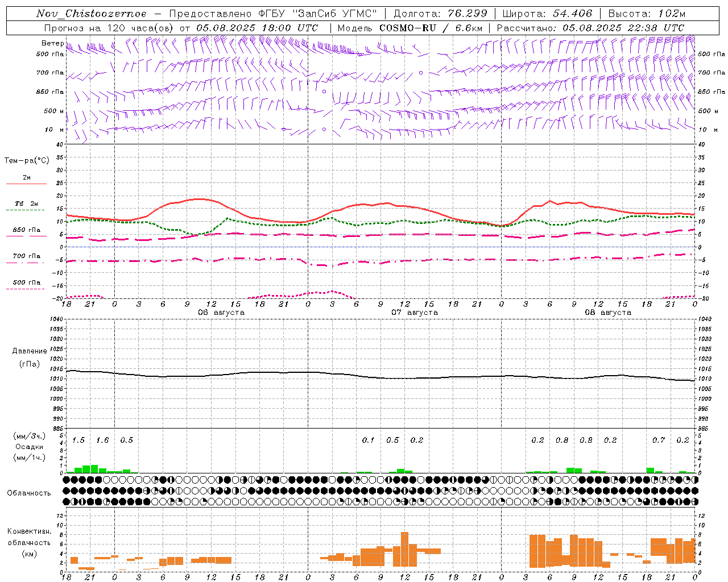Click the "Давление" pressure label
Image resolution: width=728 pixels, height=582 pixels.
tap(30, 351)
